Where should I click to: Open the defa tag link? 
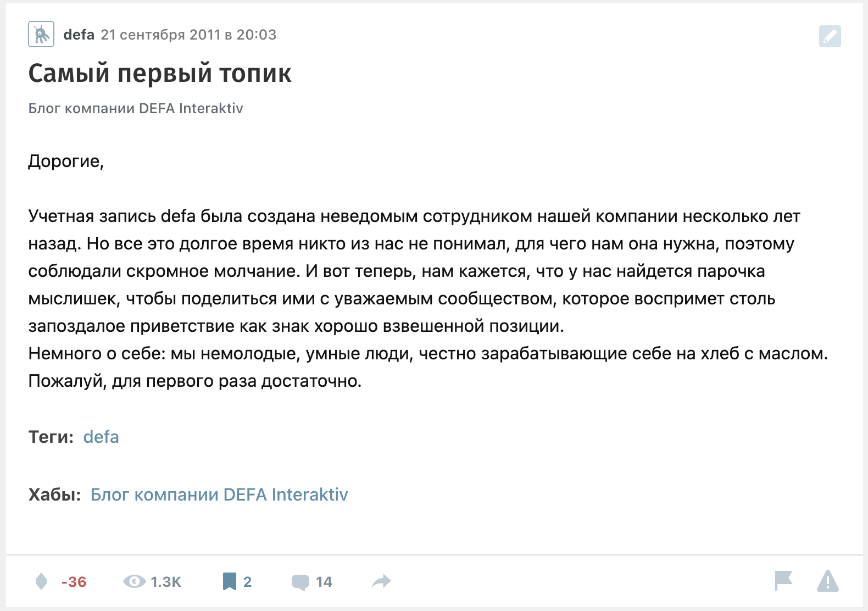(101, 437)
